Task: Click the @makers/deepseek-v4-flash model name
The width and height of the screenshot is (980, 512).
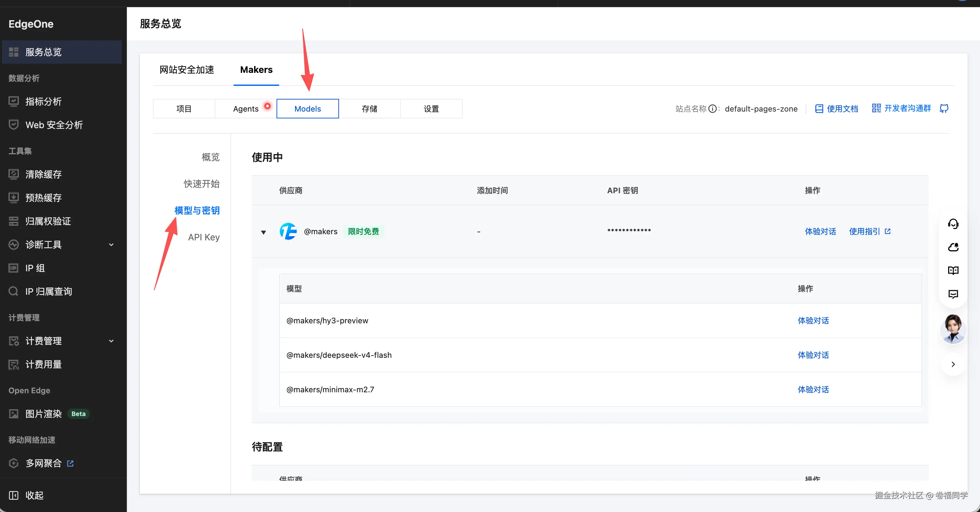Action: (x=339, y=355)
